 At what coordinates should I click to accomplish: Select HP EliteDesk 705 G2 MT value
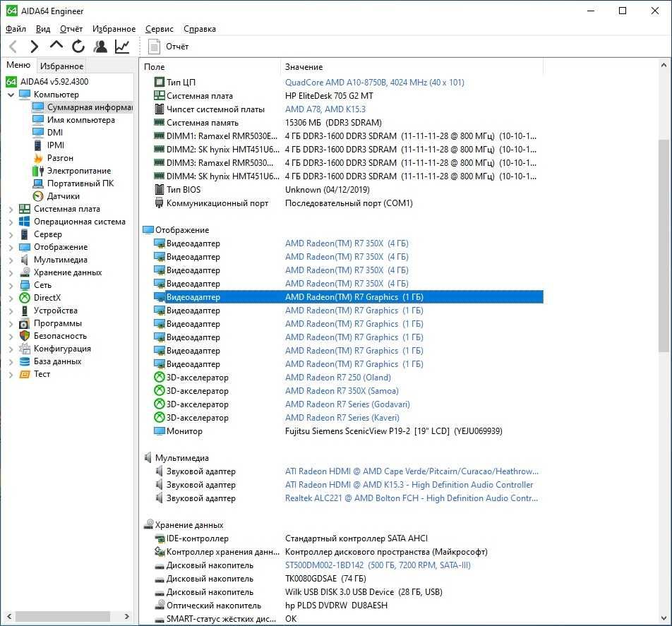(x=329, y=95)
